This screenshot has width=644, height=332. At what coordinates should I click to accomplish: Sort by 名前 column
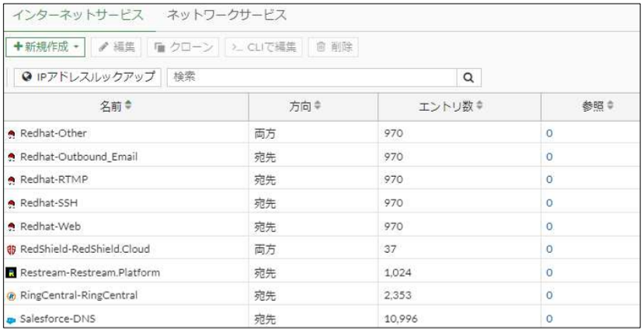124,105
